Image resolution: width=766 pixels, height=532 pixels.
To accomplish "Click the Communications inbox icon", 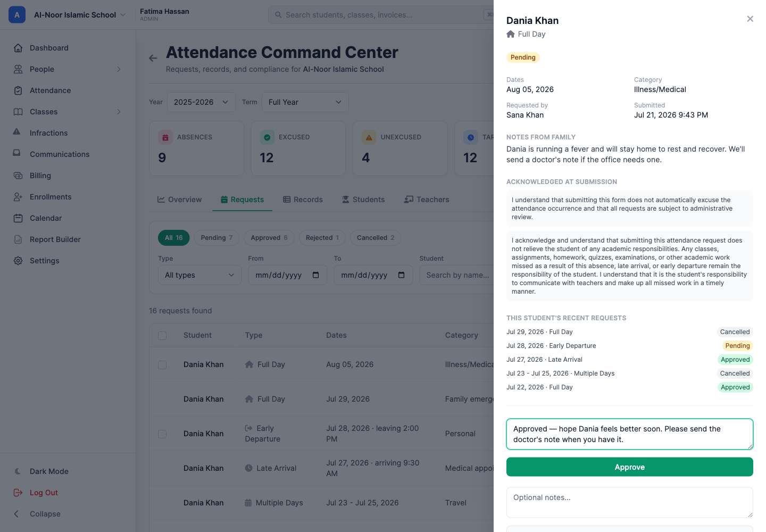I will click(17, 153).
